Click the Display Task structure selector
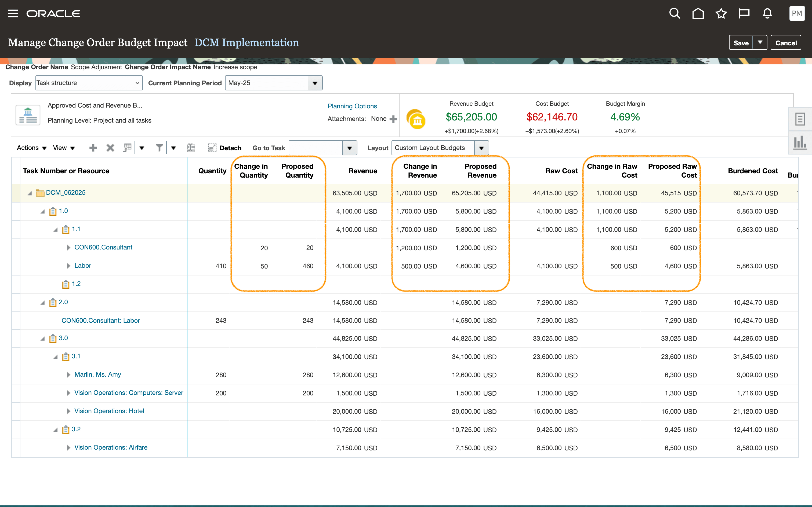Image resolution: width=812 pixels, height=507 pixels. coord(89,83)
